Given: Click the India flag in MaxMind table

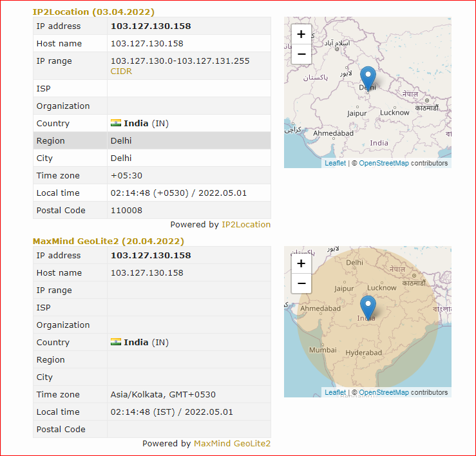Looking at the screenshot, I should [116, 342].
